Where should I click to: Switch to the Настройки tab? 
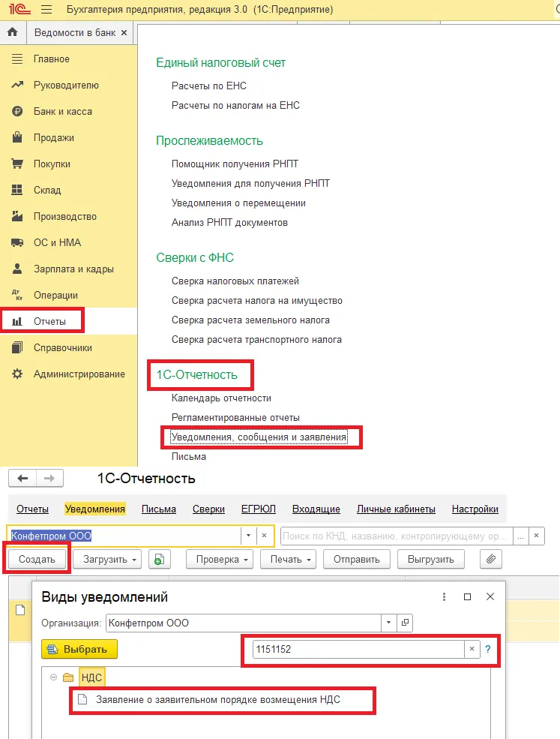(x=475, y=509)
